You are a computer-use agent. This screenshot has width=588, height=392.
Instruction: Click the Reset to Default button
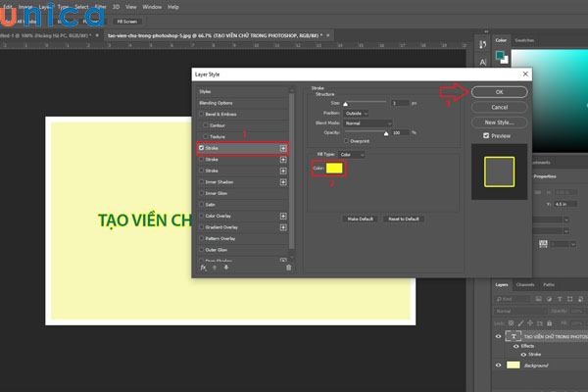point(404,219)
